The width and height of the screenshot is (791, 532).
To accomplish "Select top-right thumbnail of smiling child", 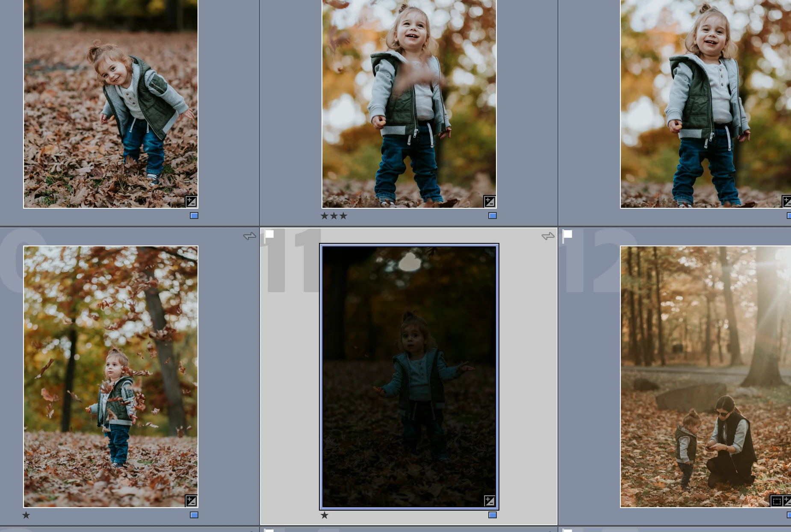I will point(705,104).
